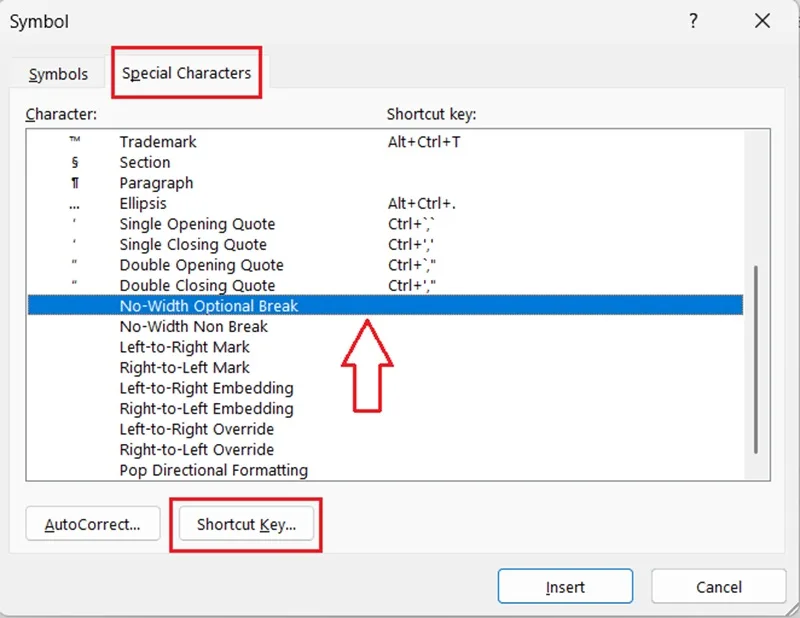
Task: Choose Double Closing Quote entry
Action: (385, 285)
